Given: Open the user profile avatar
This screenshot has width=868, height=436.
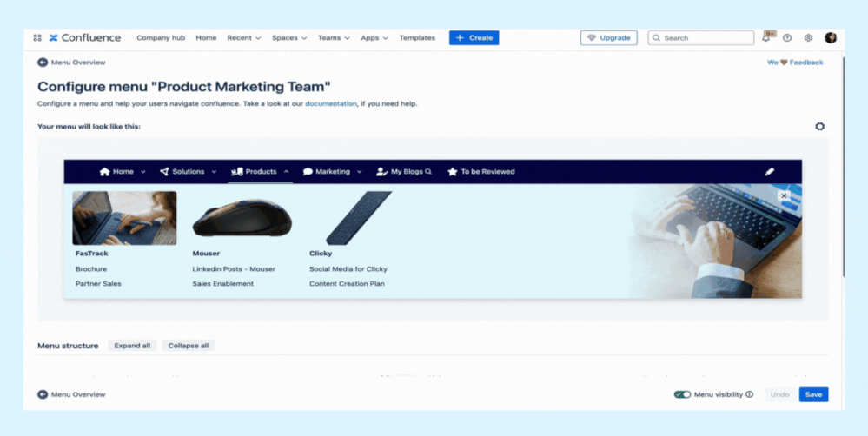Looking at the screenshot, I should point(831,37).
